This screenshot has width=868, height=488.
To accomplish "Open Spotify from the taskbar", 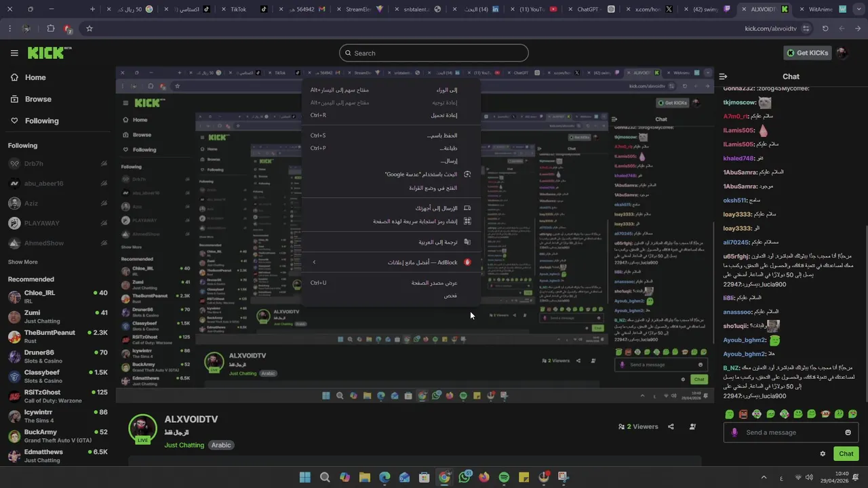I will 504,477.
